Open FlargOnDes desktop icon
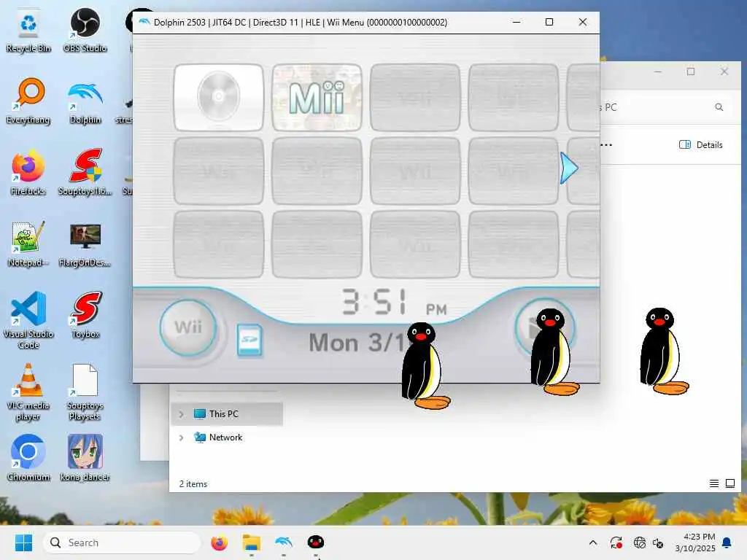 click(x=85, y=244)
